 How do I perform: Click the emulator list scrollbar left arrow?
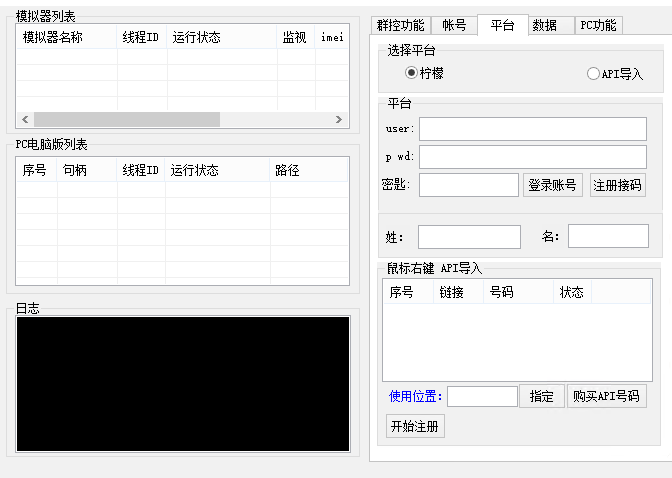pyautogui.click(x=26, y=119)
